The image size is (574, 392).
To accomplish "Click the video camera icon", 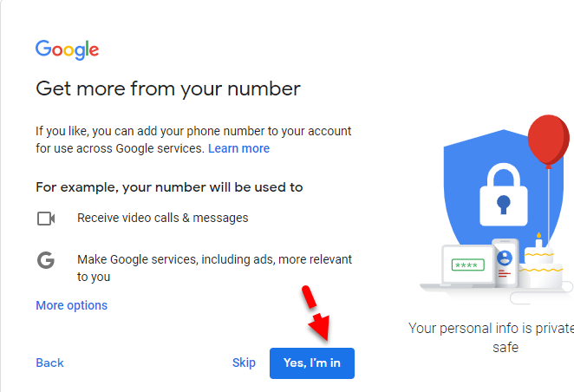I will click(x=46, y=218).
